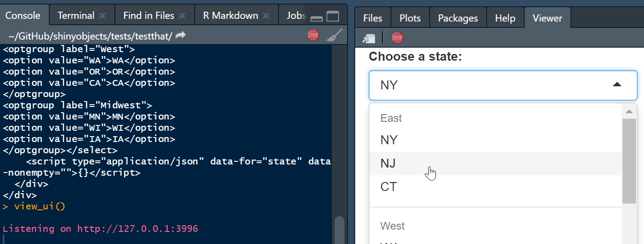Select NJ from the state list

(x=388, y=164)
